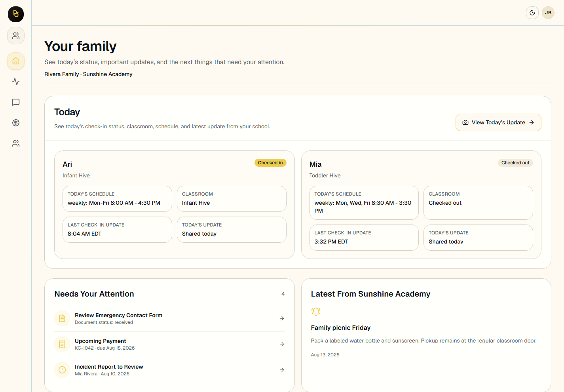
Task: Toggle dark mode with the moon icon
Action: (532, 13)
